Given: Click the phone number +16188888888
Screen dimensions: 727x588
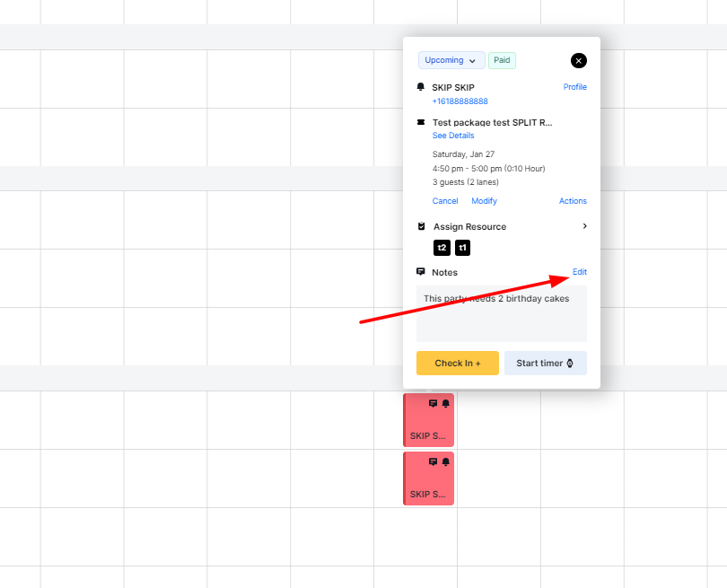Looking at the screenshot, I should [460, 101].
